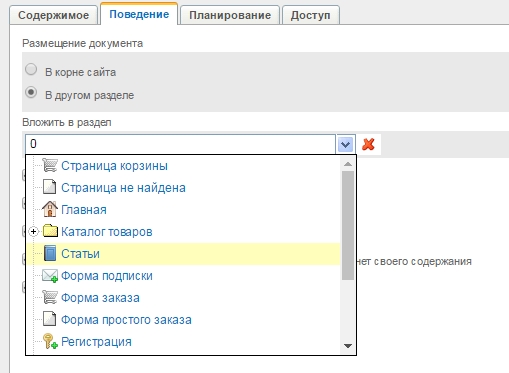Viewport: 509px width, 373px height.
Task: Expand the Каталог товаров tree node
Action: (x=33, y=231)
